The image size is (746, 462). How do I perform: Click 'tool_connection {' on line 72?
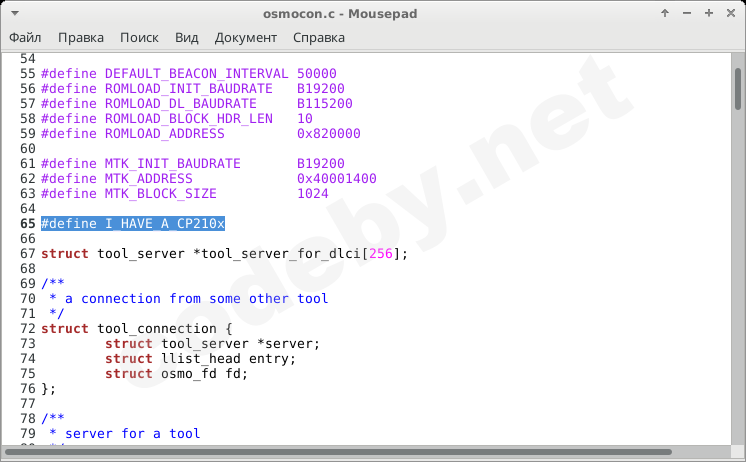coord(165,329)
